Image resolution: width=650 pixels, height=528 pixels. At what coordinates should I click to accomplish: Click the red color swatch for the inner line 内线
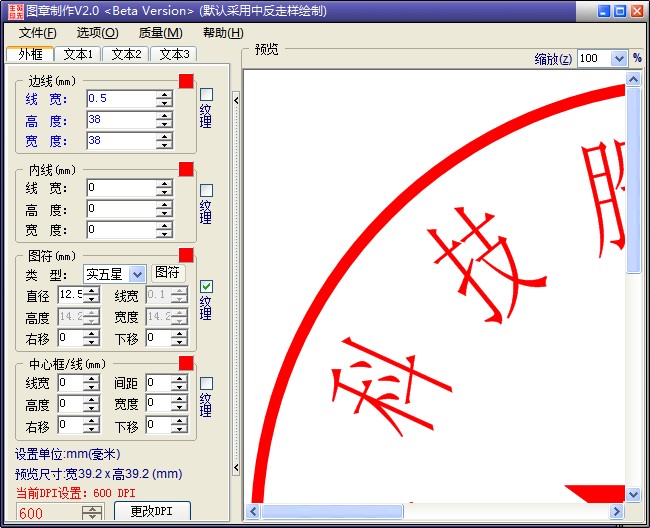click(x=186, y=169)
